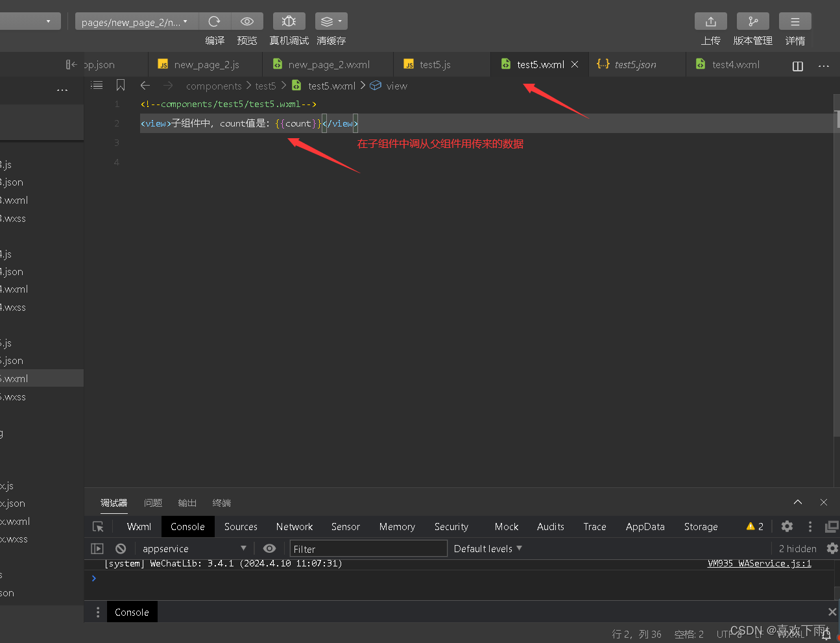The width and height of the screenshot is (840, 643).
Task: Open the appservice context dropdown
Action: pos(194,548)
